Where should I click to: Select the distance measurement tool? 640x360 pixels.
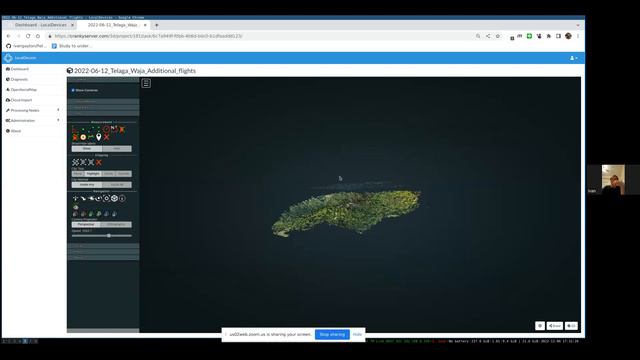tap(90, 129)
